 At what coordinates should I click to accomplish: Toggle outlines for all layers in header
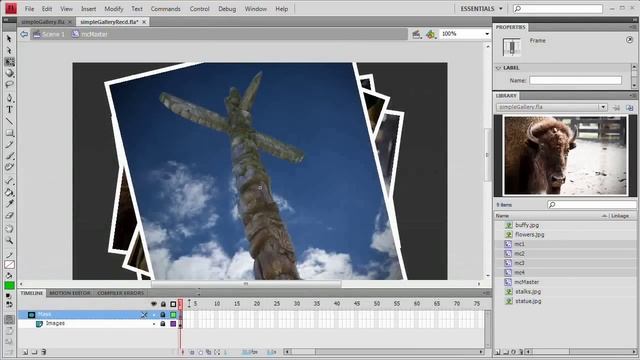coord(173,304)
